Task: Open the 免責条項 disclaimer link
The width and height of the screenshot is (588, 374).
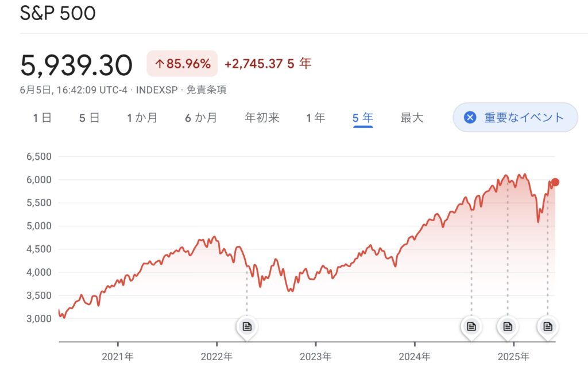Action: 206,90
